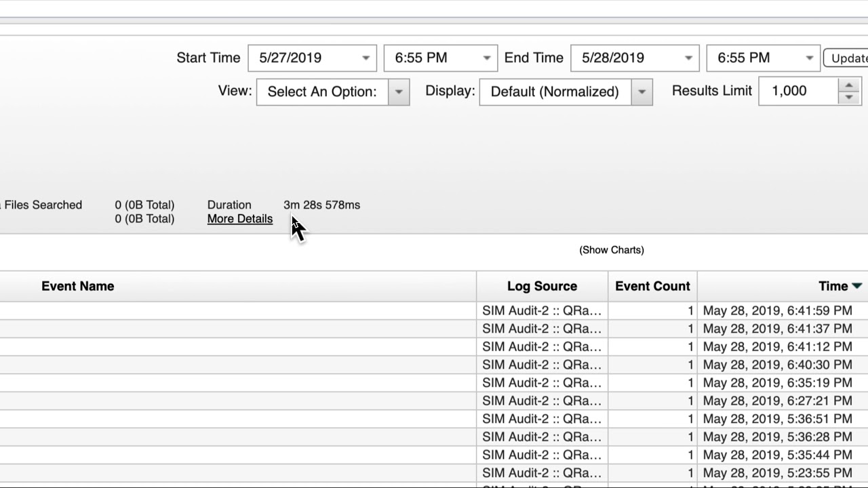Select the event row at 5:23:55 PM
The image size is (868, 488).
(777, 473)
